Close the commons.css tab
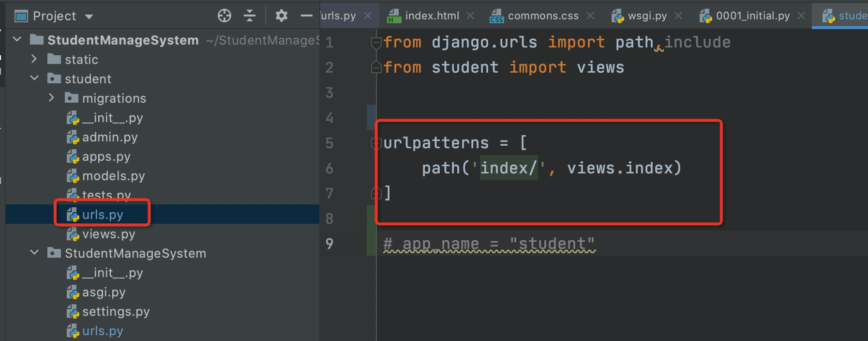Image resolution: width=868 pixels, height=341 pixels. coord(590,16)
